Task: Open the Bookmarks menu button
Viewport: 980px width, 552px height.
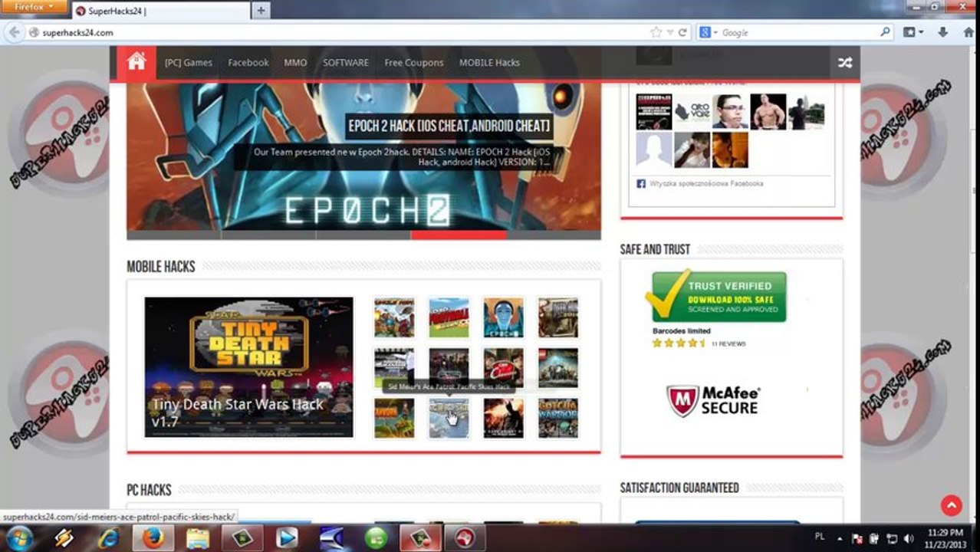Action: coord(913,32)
